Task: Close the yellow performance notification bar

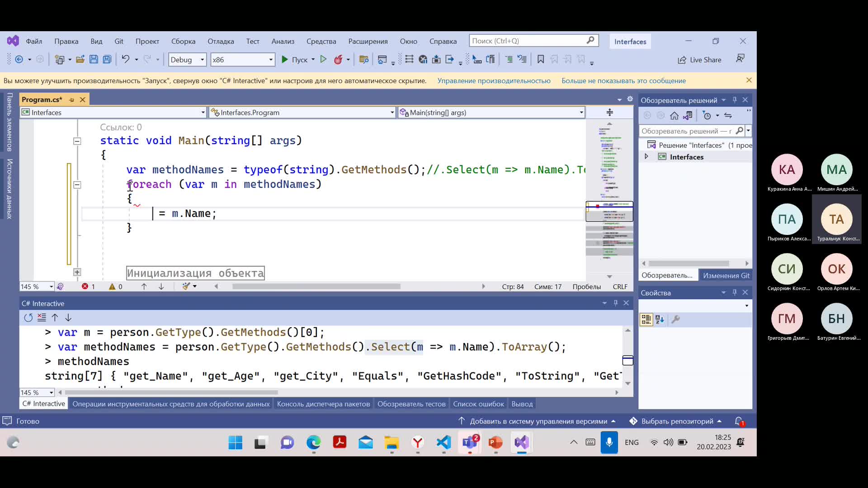Action: tap(749, 80)
